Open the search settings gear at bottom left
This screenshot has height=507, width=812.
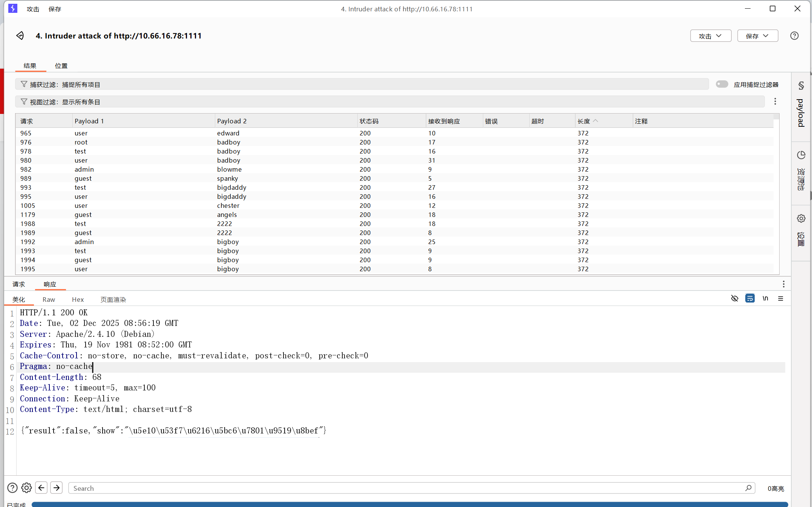26,488
